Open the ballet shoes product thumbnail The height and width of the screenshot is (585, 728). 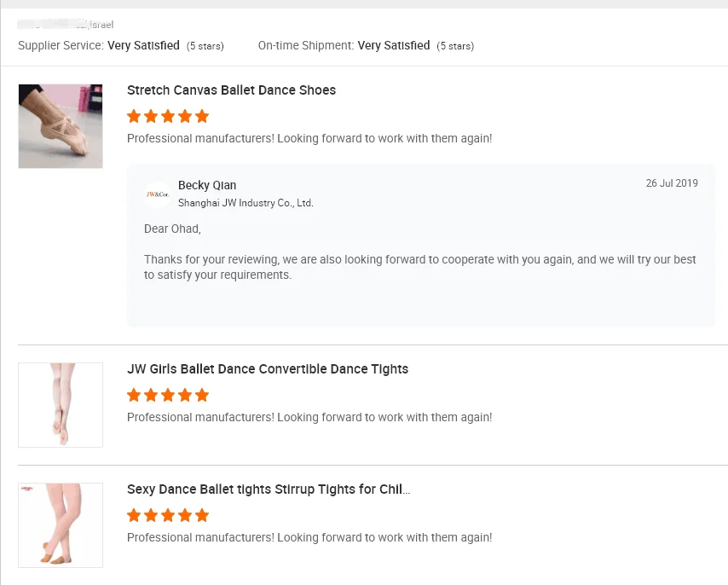click(61, 126)
